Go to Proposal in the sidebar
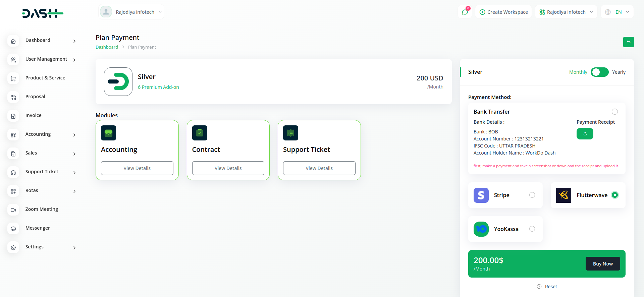The width and height of the screenshot is (644, 297). [35, 97]
